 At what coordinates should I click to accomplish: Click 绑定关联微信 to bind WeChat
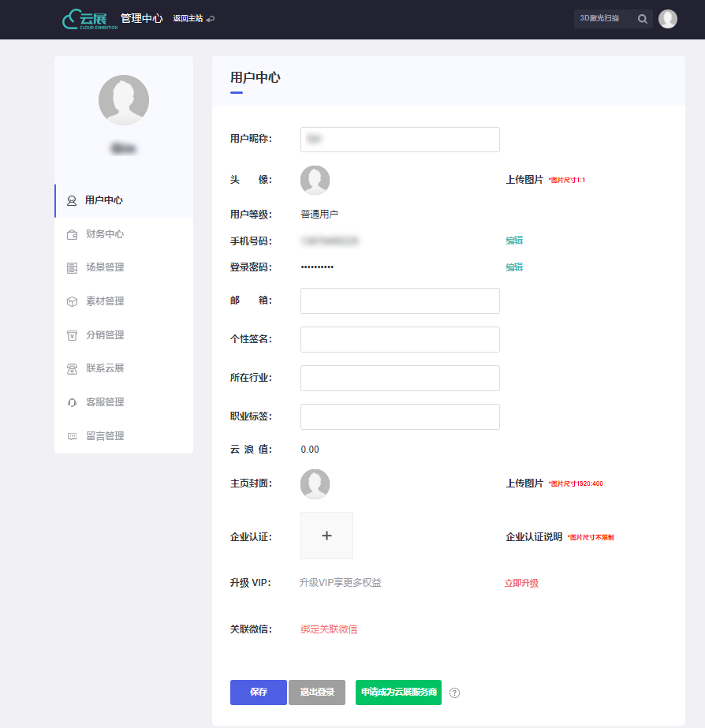(x=329, y=629)
